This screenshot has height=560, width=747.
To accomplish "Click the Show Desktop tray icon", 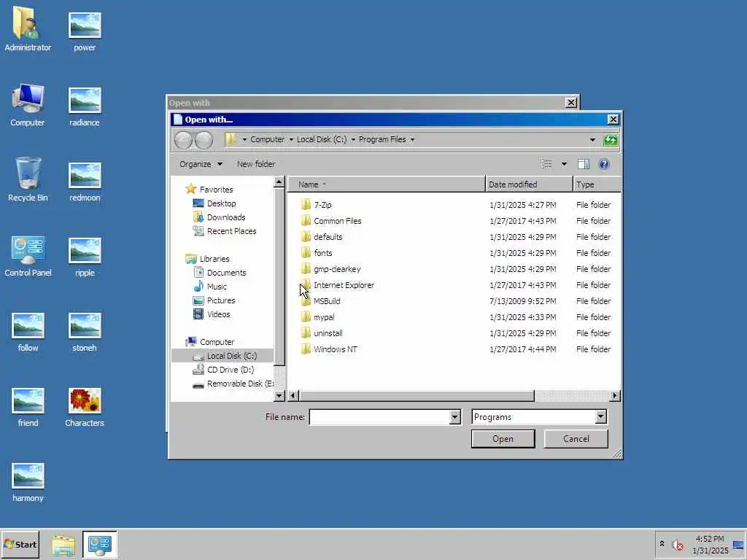I will pyautogui.click(x=738, y=545).
